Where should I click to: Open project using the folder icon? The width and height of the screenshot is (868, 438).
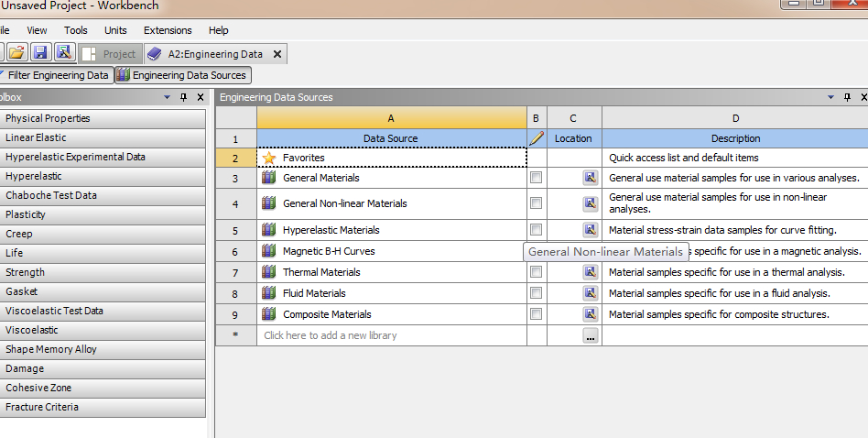17,52
